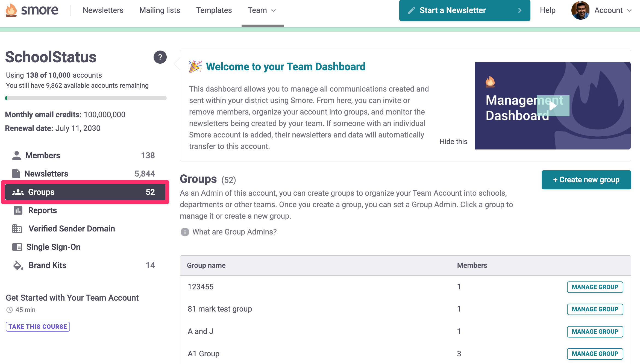The height and width of the screenshot is (364, 640).
Task: Click the Single Sign-On icon
Action: (x=17, y=247)
